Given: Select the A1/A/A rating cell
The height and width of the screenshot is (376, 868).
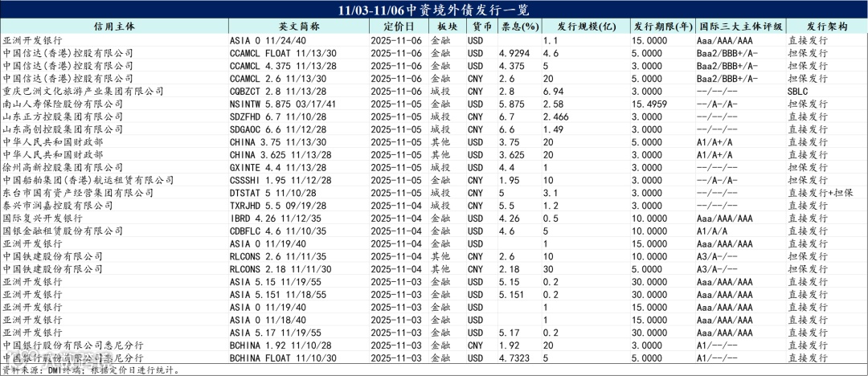Looking at the screenshot, I should pos(712,231).
